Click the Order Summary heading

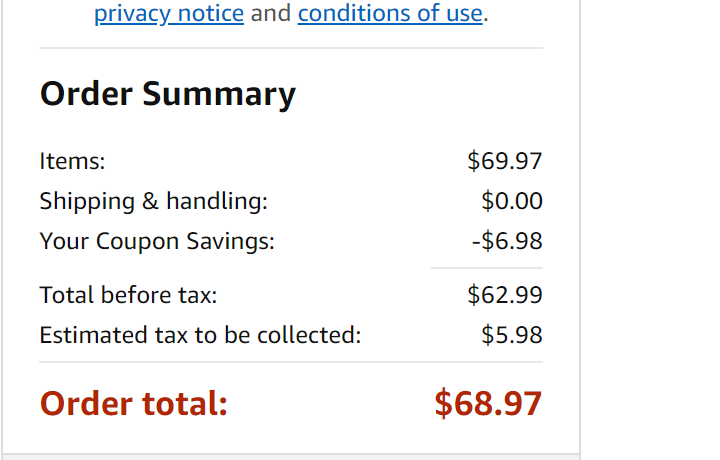tap(168, 94)
